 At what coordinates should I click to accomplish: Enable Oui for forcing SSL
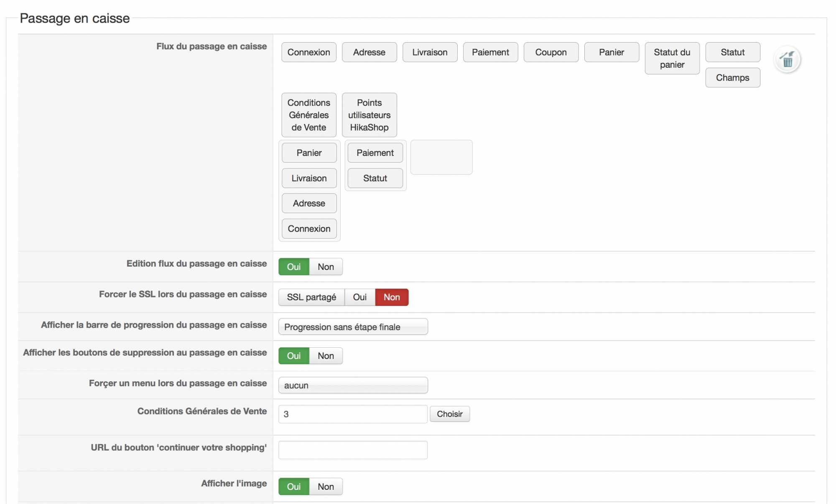click(x=359, y=297)
